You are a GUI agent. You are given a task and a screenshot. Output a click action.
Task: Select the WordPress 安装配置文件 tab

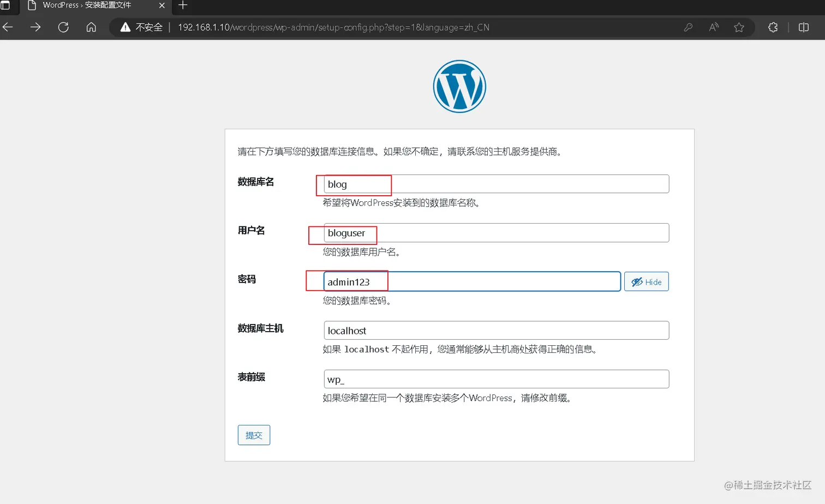(x=95, y=5)
